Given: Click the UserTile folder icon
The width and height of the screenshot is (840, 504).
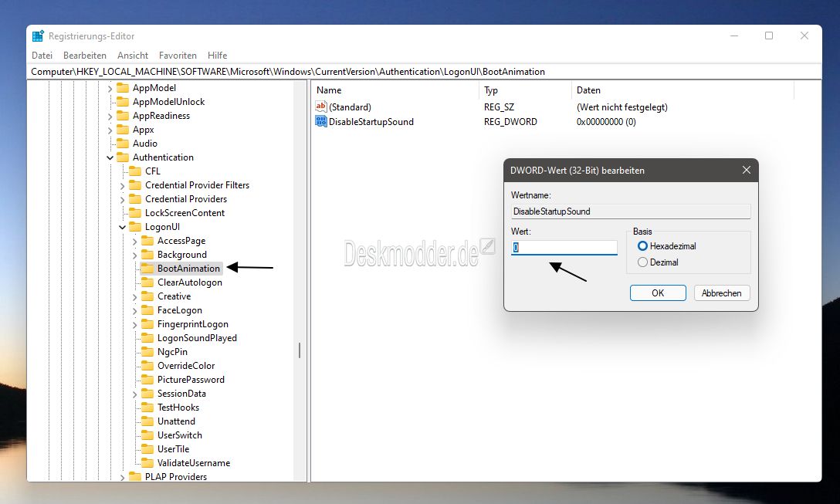Looking at the screenshot, I should coord(147,449).
